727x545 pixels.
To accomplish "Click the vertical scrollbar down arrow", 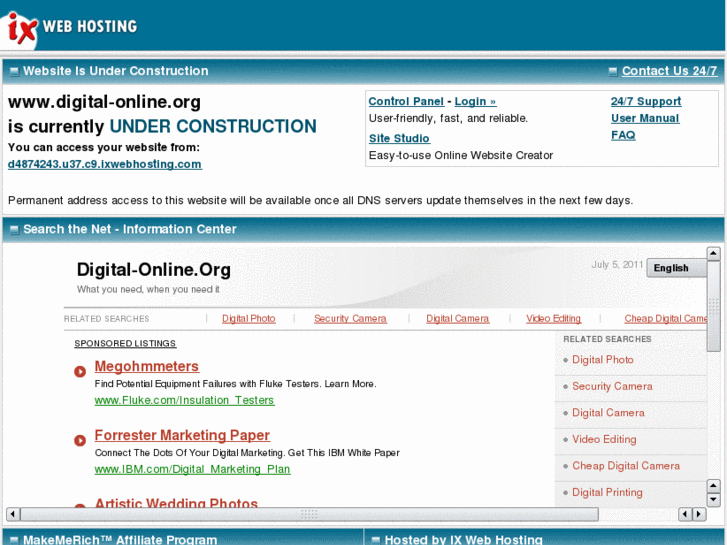I will 713,499.
